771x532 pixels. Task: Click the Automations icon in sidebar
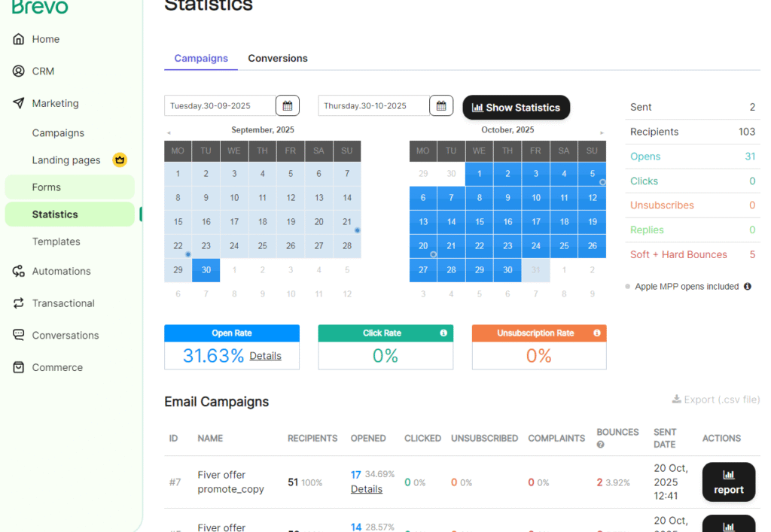[19, 272]
